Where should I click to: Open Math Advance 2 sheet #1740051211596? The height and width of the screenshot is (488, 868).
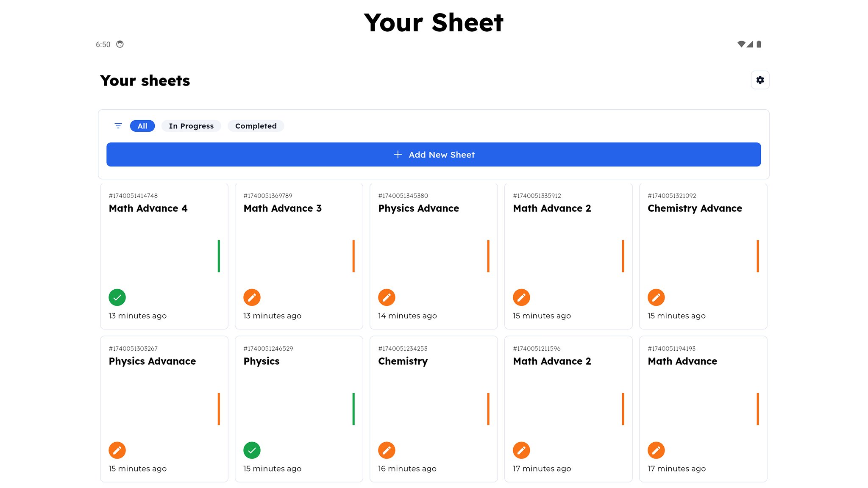(552, 361)
